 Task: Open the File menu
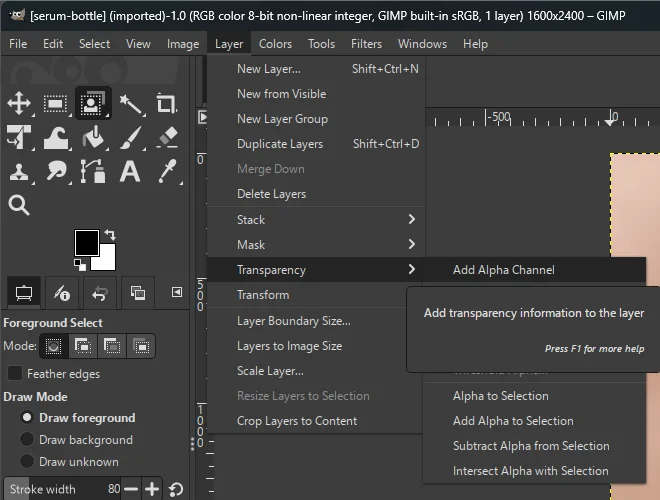(18, 44)
